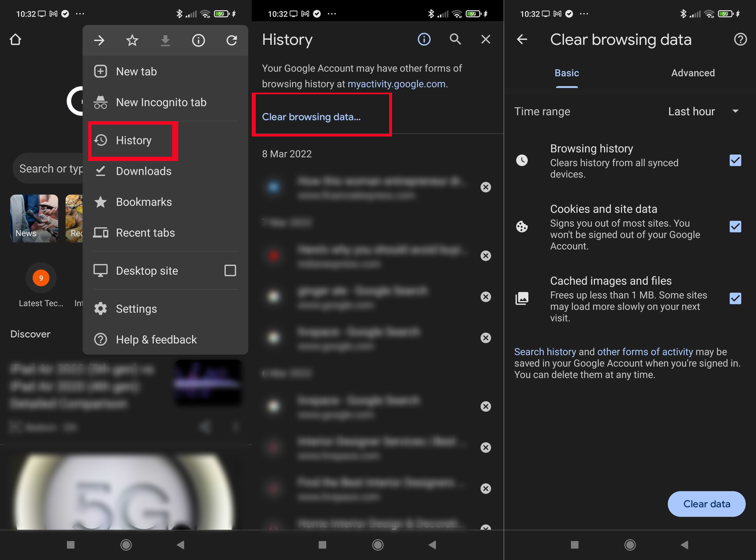
Task: Close the History screen
Action: point(486,39)
